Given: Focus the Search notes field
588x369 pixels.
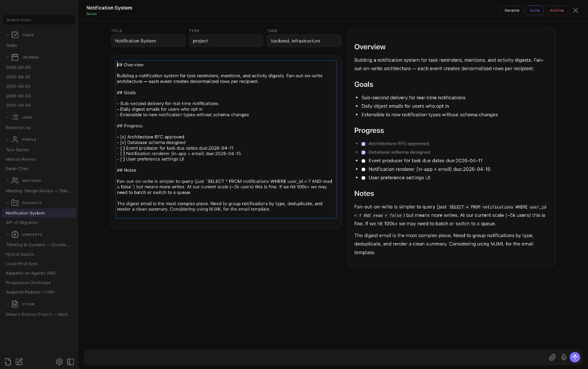Looking at the screenshot, I should (39, 20).
